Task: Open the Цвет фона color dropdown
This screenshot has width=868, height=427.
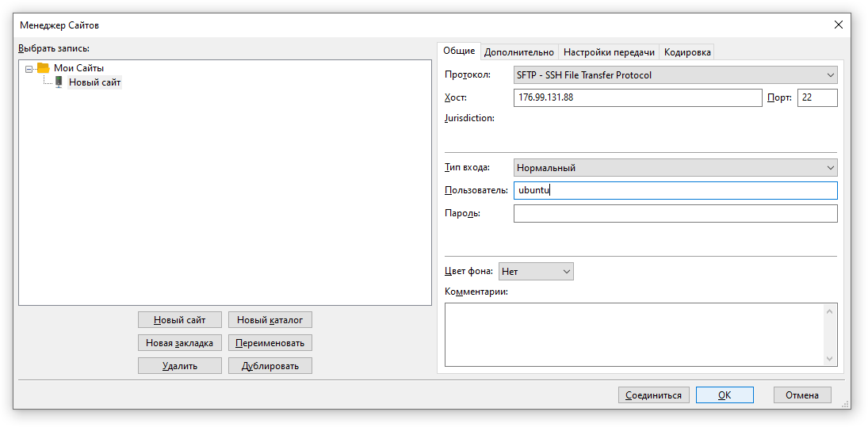Action: [536, 272]
